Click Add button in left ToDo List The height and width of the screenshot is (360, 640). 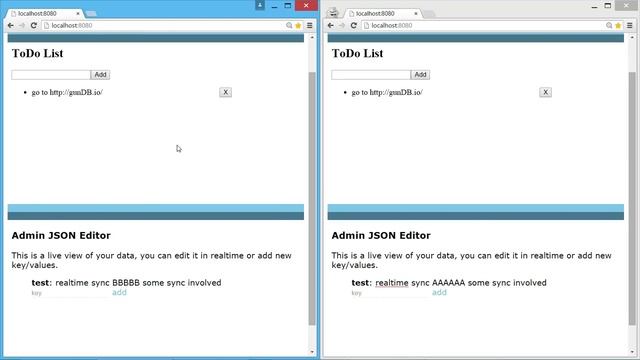click(100, 75)
